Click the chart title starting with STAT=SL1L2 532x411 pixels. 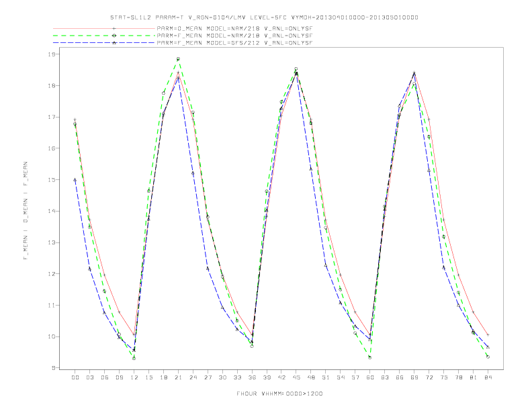264,17
